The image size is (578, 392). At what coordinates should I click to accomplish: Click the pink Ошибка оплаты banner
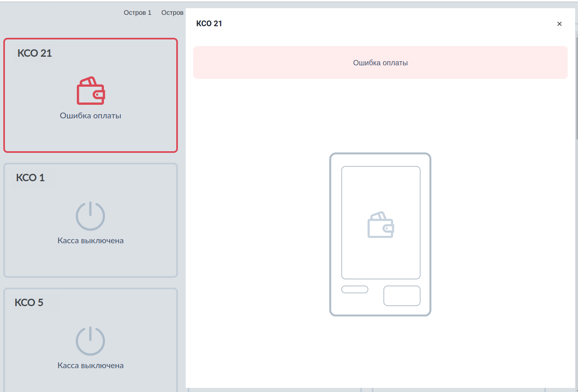pos(380,62)
